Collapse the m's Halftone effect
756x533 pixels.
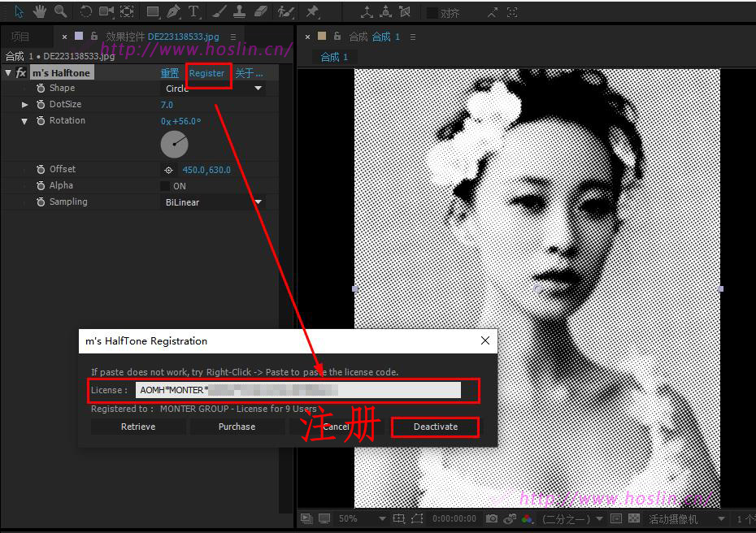[x=8, y=73]
